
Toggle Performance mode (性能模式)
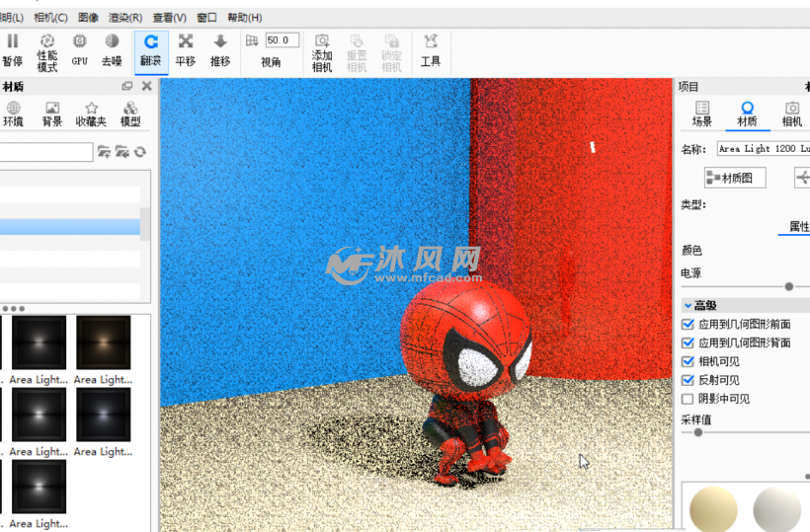pyautogui.click(x=47, y=52)
